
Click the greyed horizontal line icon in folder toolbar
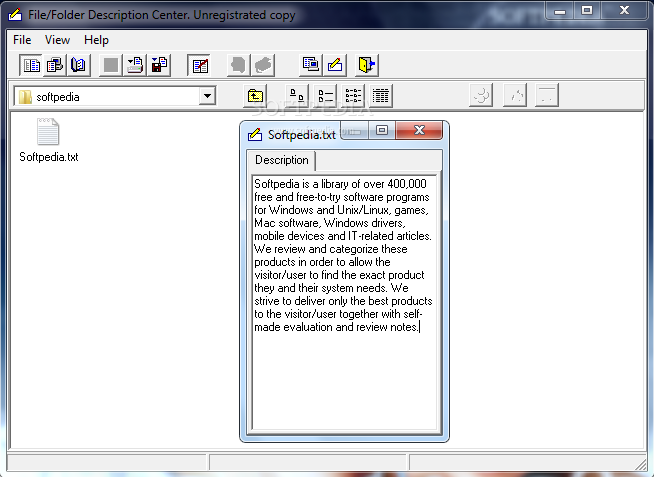pyautogui.click(x=547, y=95)
